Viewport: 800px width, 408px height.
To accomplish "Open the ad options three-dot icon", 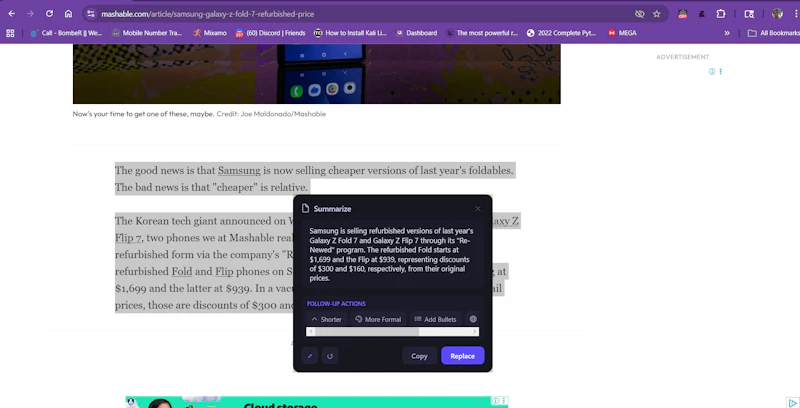I will pos(720,71).
